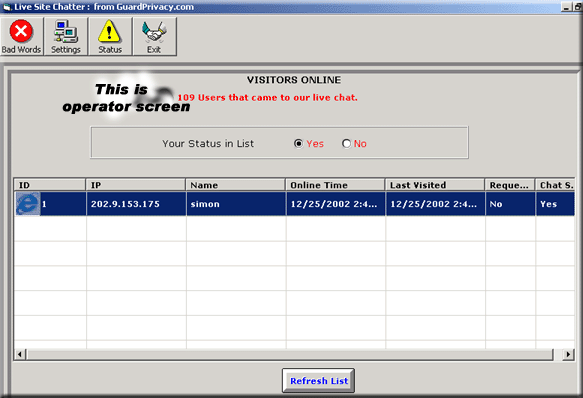The image size is (583, 398).
Task: Click the Internet Explorer icon in row 1
Action: [28, 204]
